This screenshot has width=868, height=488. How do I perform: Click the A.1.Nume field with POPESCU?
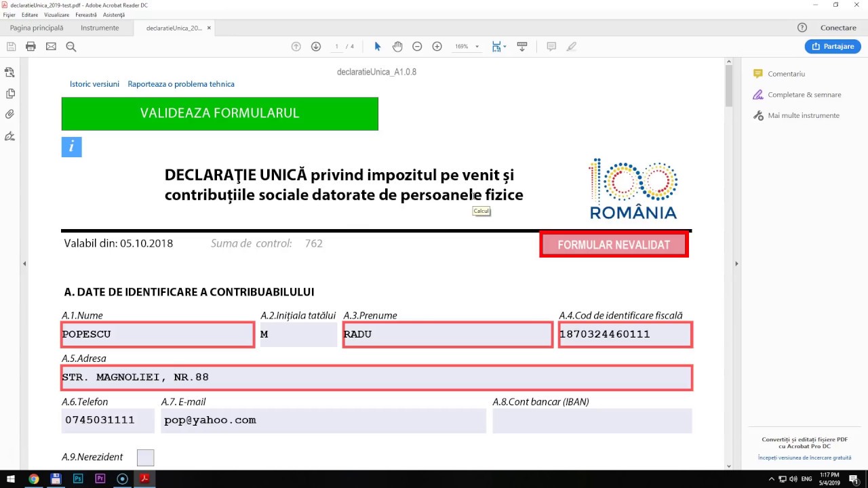point(157,335)
